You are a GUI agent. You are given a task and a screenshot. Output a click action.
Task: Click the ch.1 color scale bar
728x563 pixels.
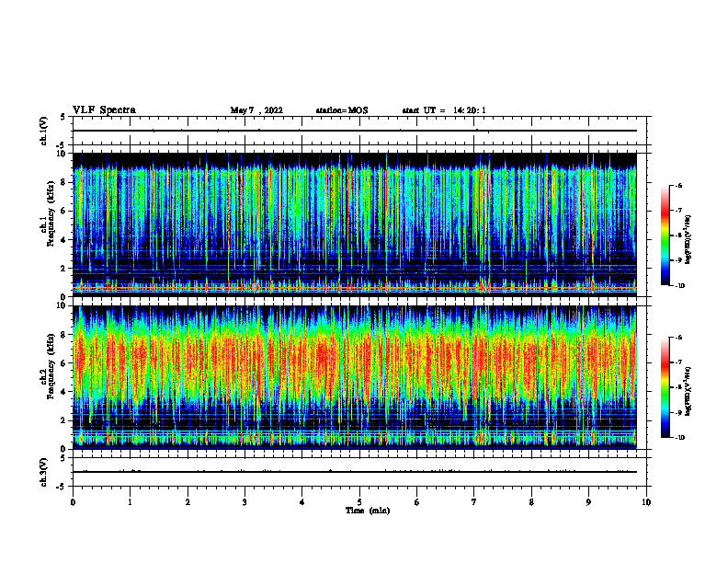click(665, 236)
